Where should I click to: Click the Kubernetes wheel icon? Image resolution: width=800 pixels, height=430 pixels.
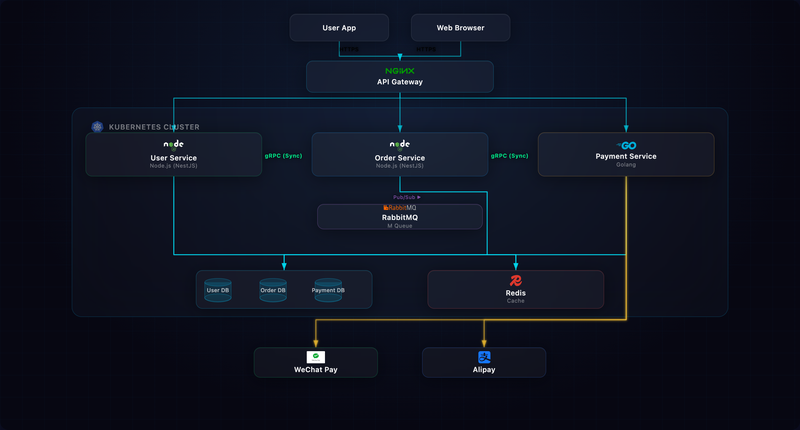click(97, 127)
